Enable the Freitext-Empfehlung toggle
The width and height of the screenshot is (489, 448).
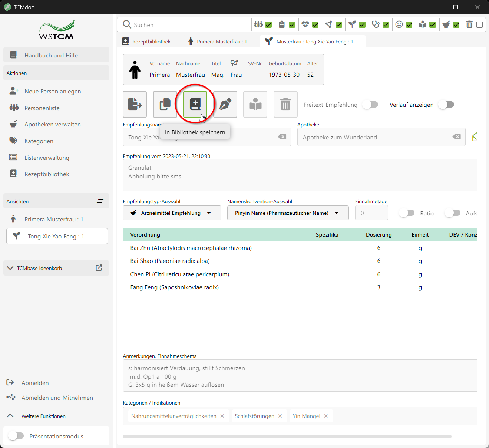(370, 105)
